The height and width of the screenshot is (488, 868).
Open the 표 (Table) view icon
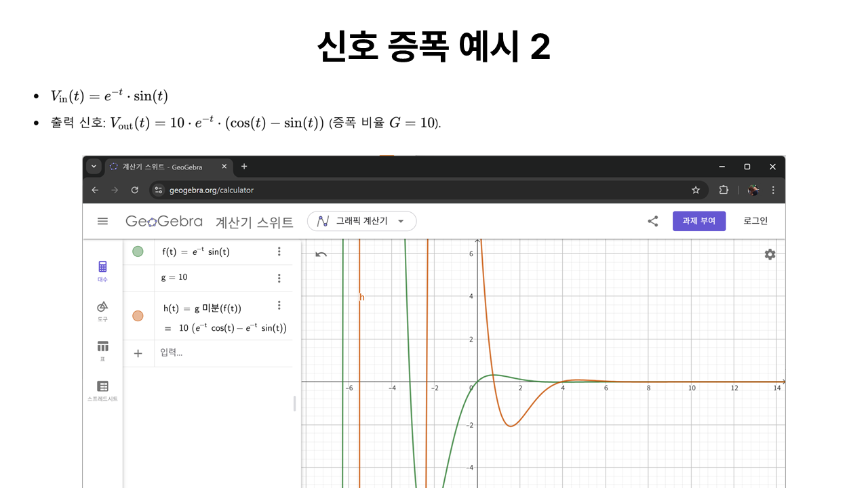pyautogui.click(x=102, y=350)
